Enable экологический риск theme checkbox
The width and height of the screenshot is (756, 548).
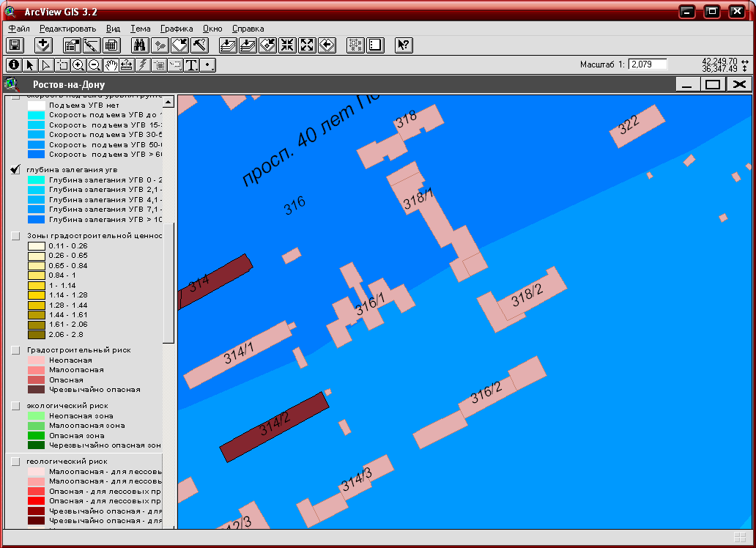click(x=15, y=406)
